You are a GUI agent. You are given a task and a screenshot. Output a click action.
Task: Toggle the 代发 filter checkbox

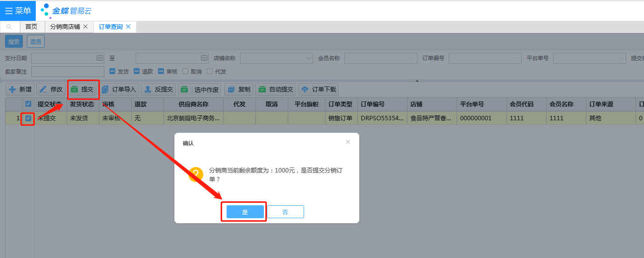click(x=210, y=72)
